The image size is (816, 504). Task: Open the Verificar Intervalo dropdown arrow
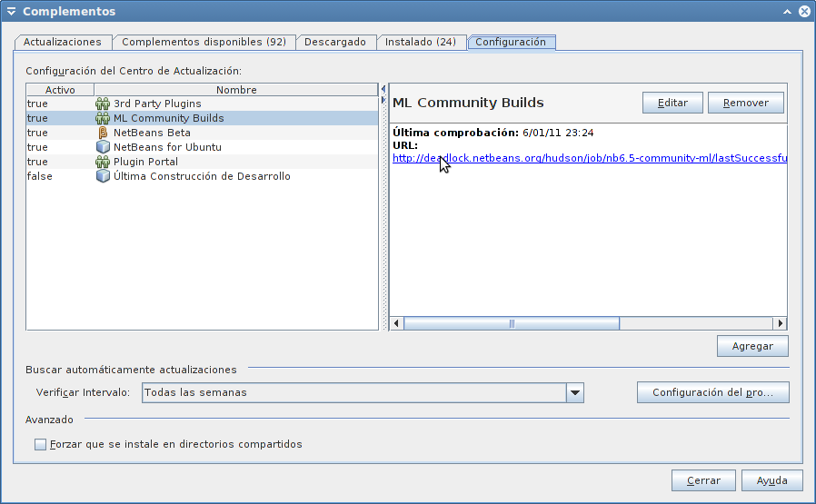[x=575, y=392]
